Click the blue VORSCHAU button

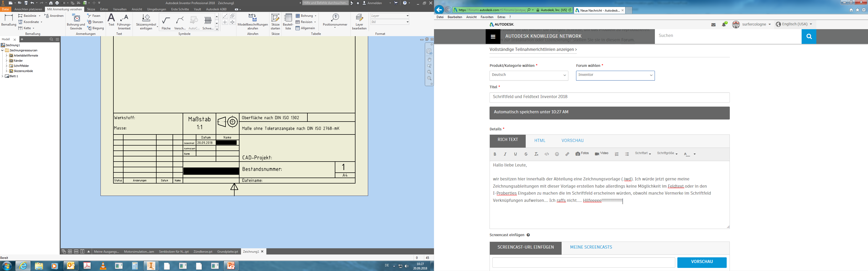tap(702, 262)
